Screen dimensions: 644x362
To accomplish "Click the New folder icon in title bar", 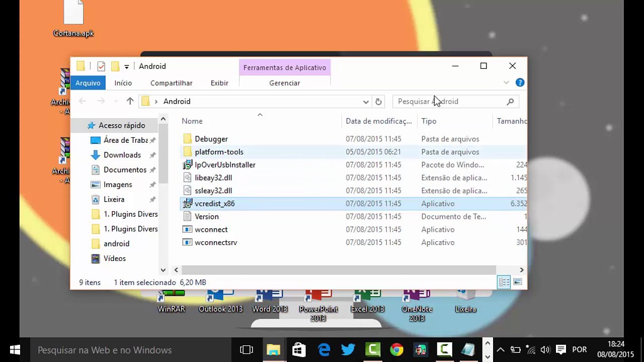I will pos(115,66).
